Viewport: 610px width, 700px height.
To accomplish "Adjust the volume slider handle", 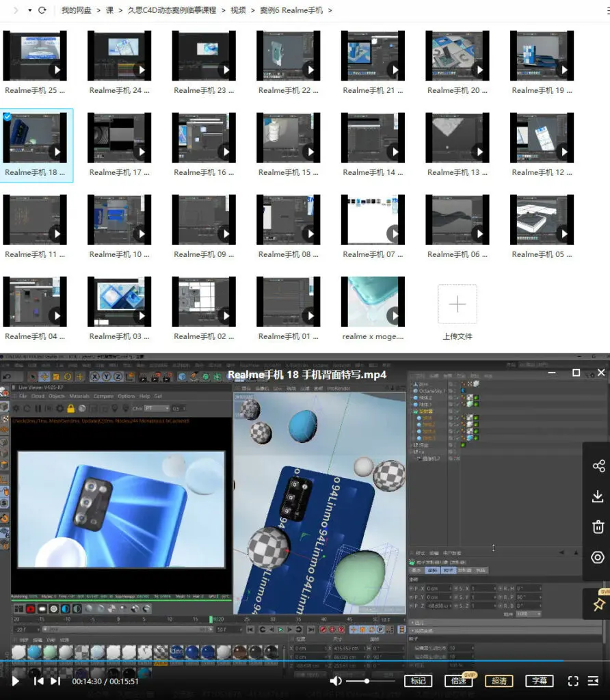I will [367, 681].
